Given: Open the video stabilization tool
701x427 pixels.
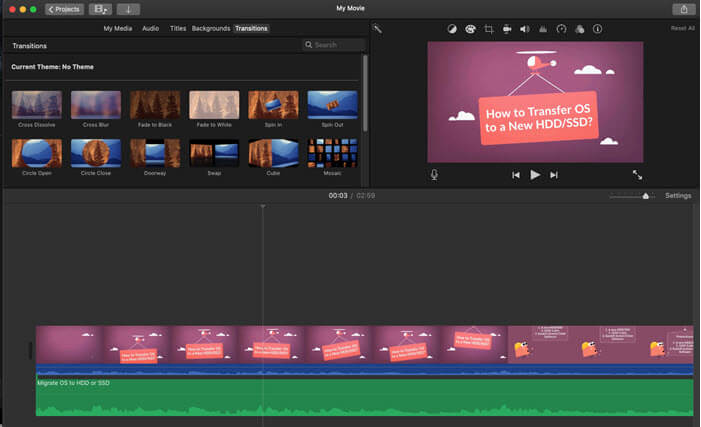Looking at the screenshot, I should (507, 29).
